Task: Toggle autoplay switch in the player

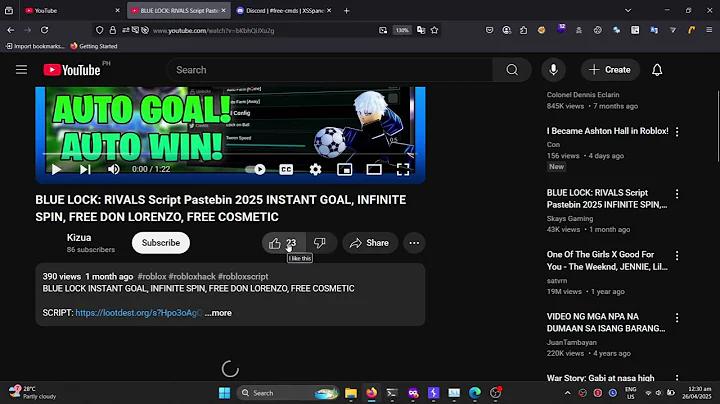Action: [x=255, y=169]
